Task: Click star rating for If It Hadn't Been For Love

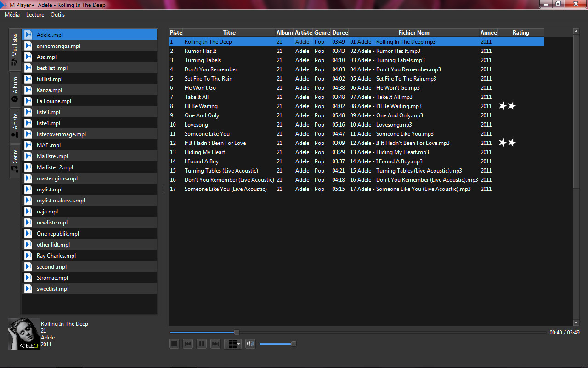Action: pos(508,143)
